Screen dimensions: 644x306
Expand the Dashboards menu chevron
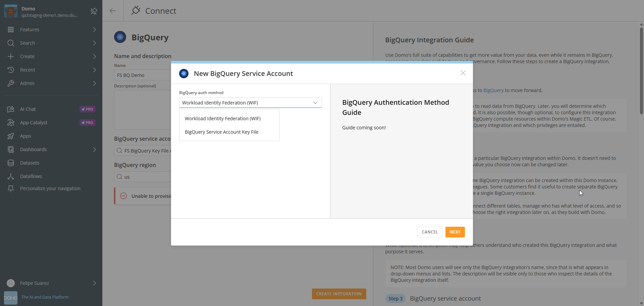click(95, 149)
